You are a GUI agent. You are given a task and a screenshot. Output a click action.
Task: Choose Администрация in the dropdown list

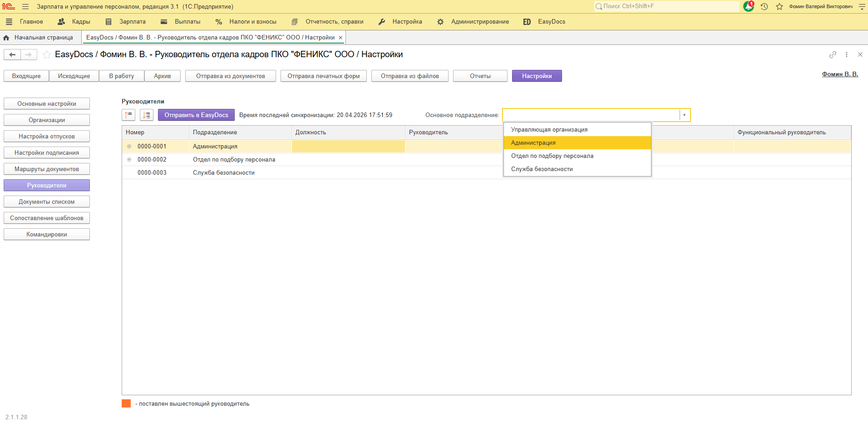click(577, 143)
